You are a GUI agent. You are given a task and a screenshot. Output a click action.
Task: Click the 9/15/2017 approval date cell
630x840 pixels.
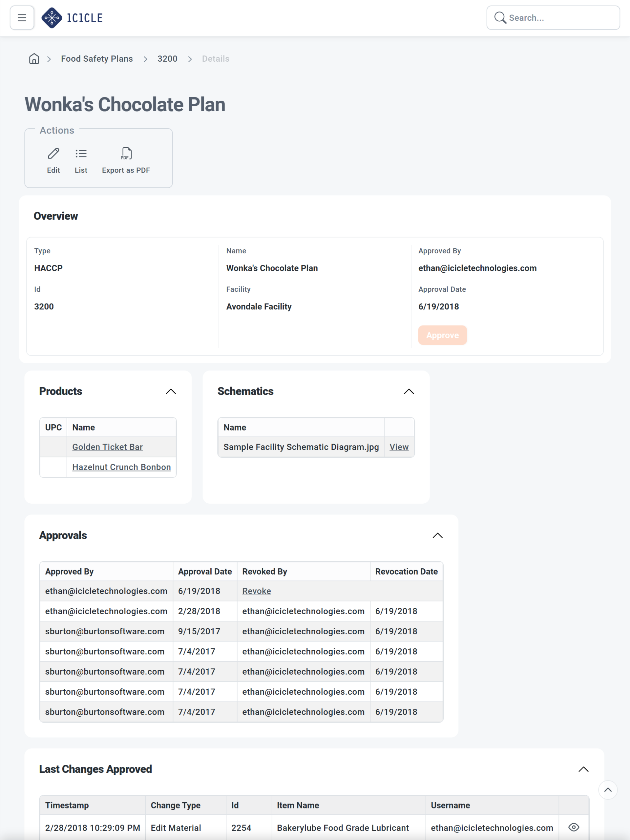coord(205,631)
